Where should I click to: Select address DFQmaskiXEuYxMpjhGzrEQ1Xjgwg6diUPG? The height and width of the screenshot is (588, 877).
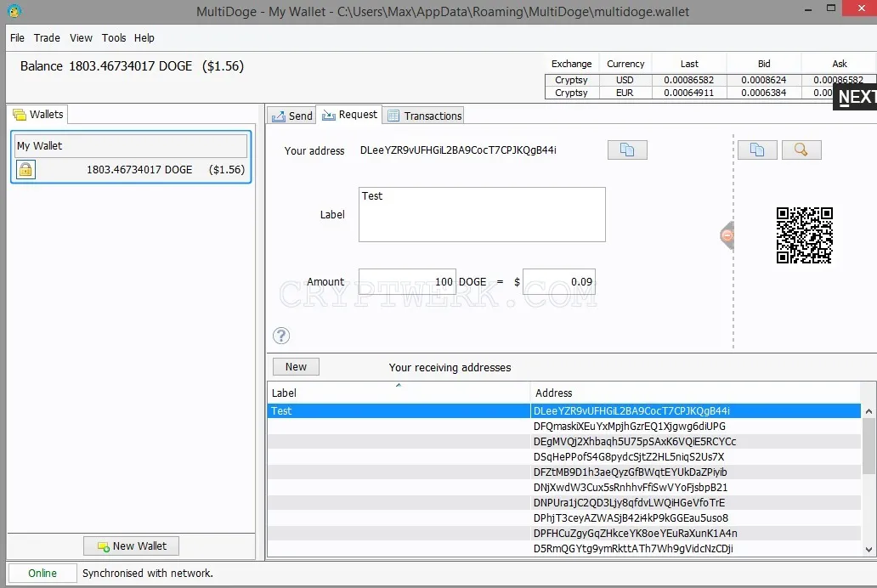point(563,427)
